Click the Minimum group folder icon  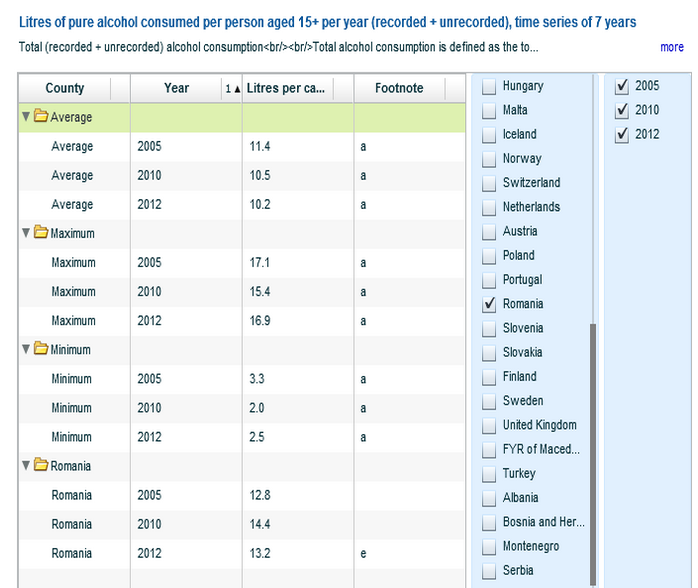[41, 350]
